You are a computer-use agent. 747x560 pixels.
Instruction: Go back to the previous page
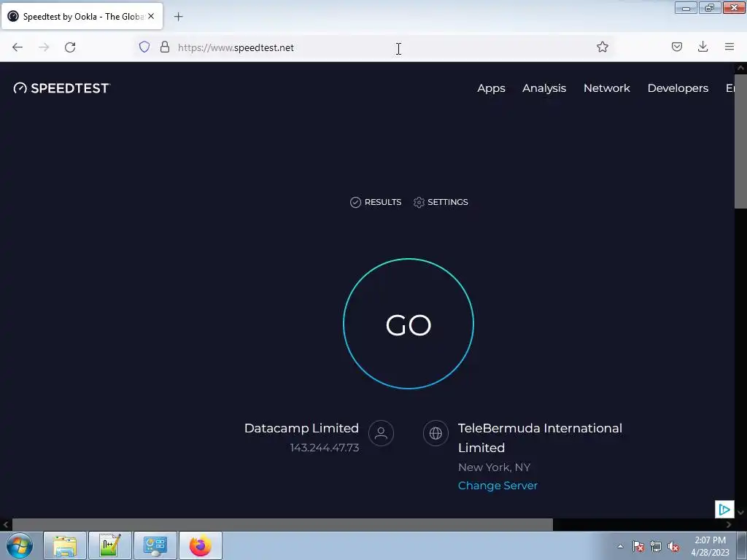[18, 47]
